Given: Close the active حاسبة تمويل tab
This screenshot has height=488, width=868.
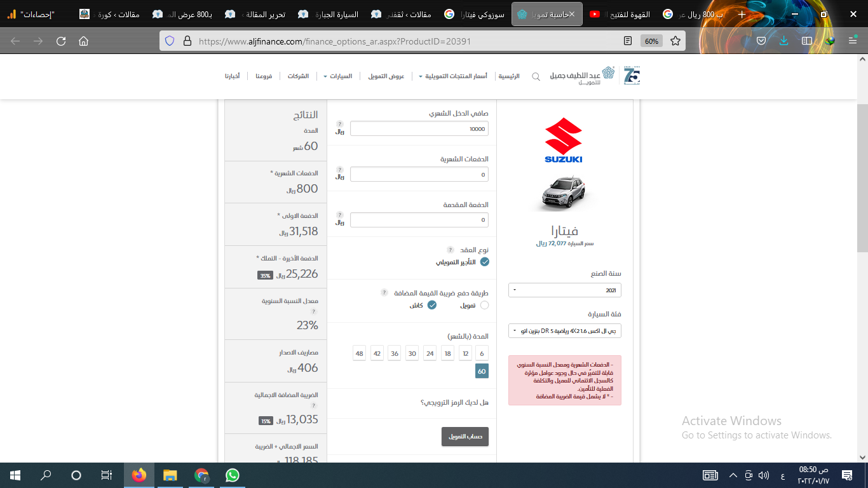Looking at the screenshot, I should point(571,14).
